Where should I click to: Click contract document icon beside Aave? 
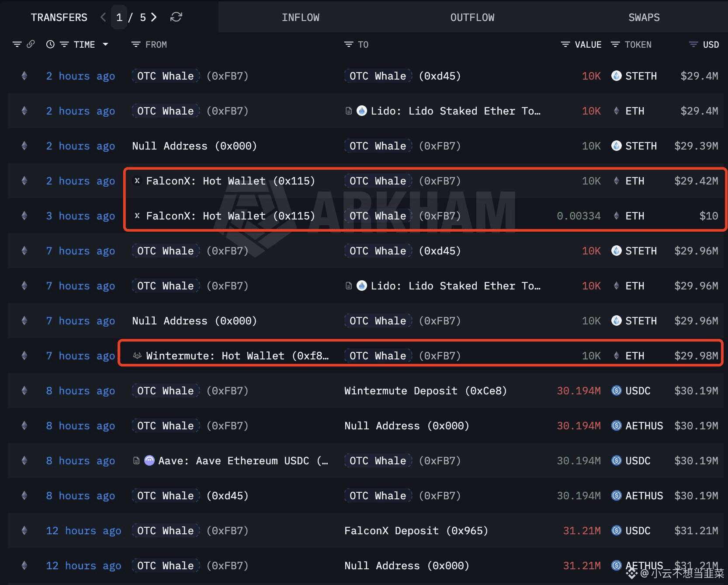(x=136, y=460)
